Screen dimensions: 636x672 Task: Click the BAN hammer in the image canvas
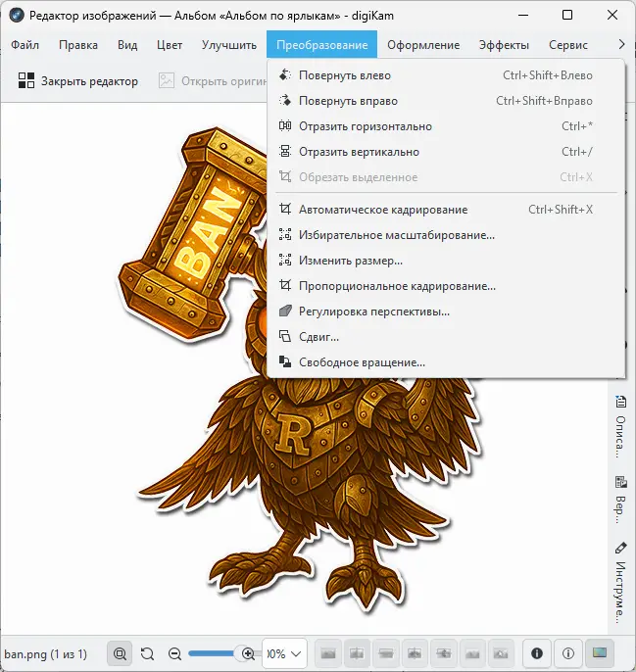click(x=191, y=233)
